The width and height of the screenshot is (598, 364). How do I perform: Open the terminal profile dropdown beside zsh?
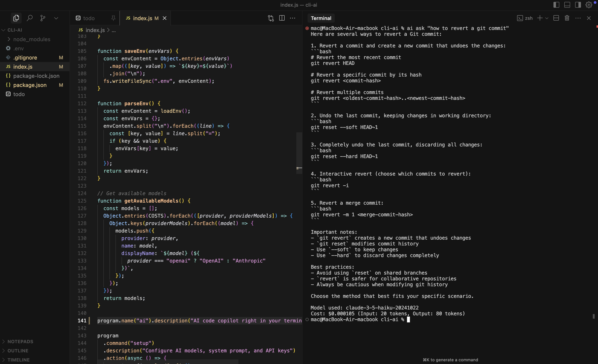[547, 18]
